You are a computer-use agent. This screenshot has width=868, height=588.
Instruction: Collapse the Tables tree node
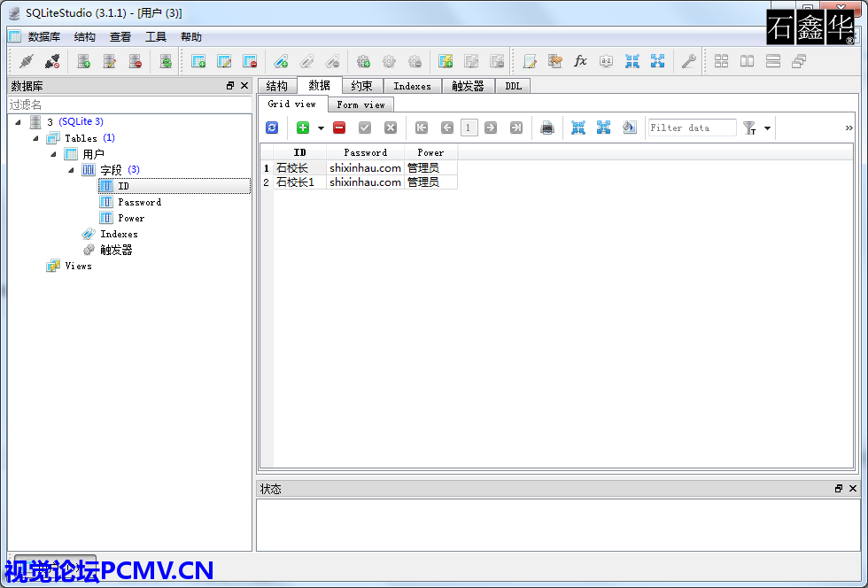(36, 138)
